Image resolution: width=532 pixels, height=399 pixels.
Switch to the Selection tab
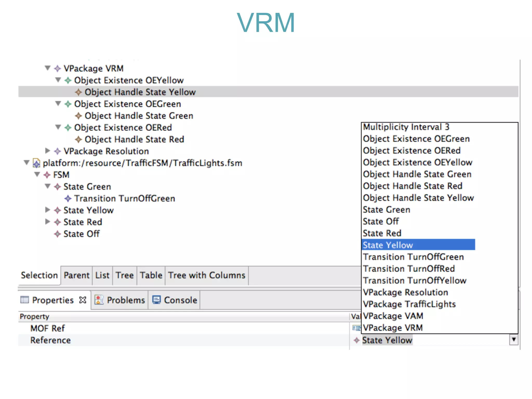click(39, 275)
